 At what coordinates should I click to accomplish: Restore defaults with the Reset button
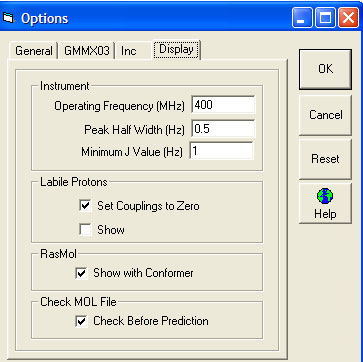pyautogui.click(x=325, y=159)
